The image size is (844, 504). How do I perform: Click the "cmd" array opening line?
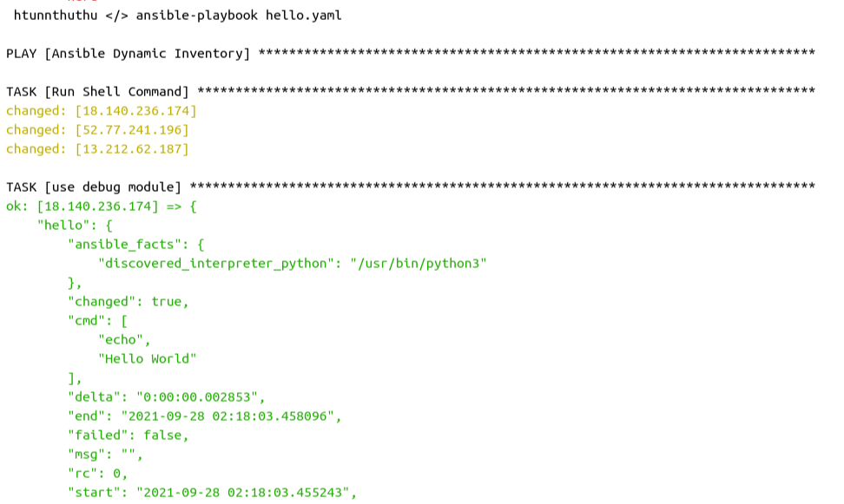(97, 321)
